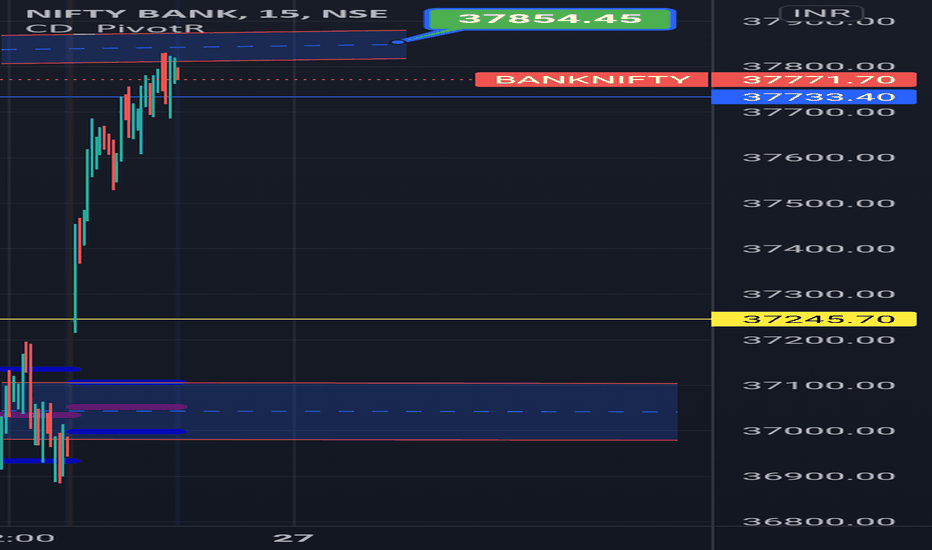Select the magenta pivot line in lower zone
Image resolution: width=932 pixels, height=550 pixels.
(x=127, y=407)
